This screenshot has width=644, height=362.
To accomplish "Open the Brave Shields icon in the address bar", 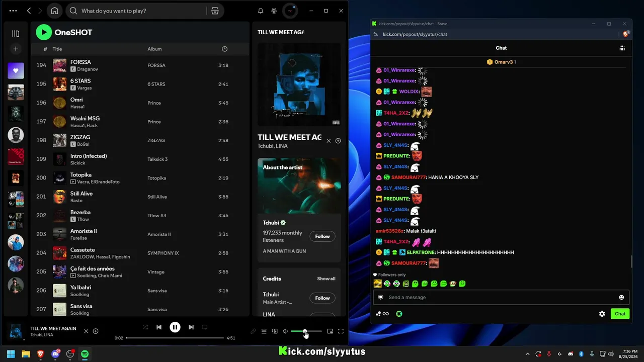I will click(625, 34).
